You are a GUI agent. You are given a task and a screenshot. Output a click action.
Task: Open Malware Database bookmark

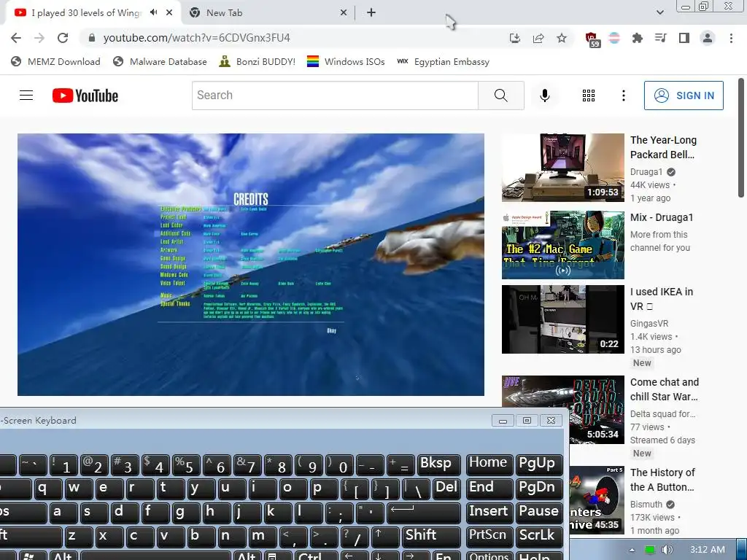click(x=160, y=62)
